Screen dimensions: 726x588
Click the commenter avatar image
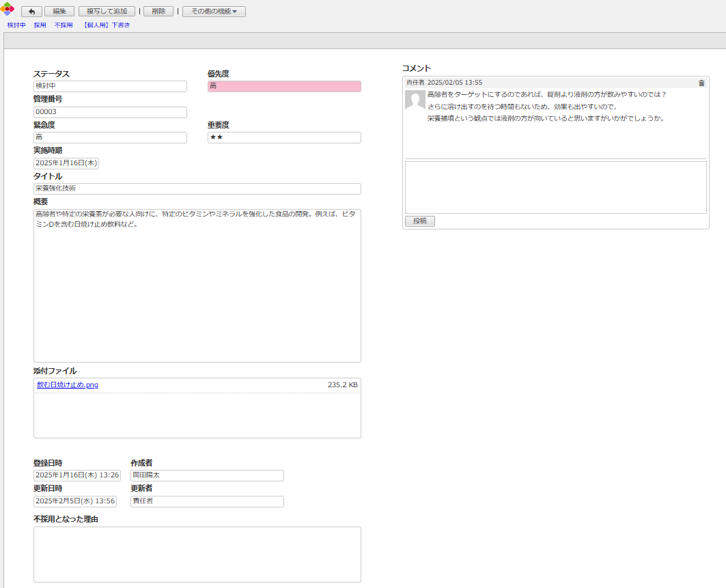click(x=415, y=100)
